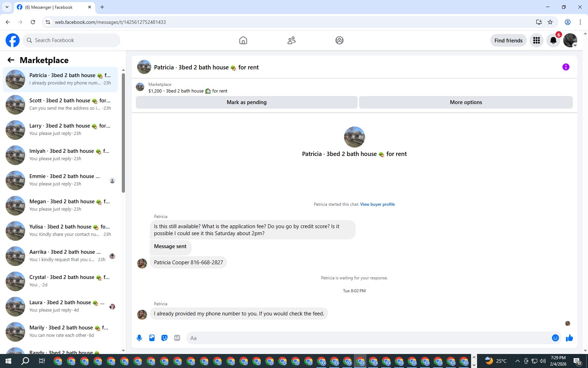This screenshot has width=588, height=368.
Task: Attach a file with the photo icon
Action: [152, 338]
